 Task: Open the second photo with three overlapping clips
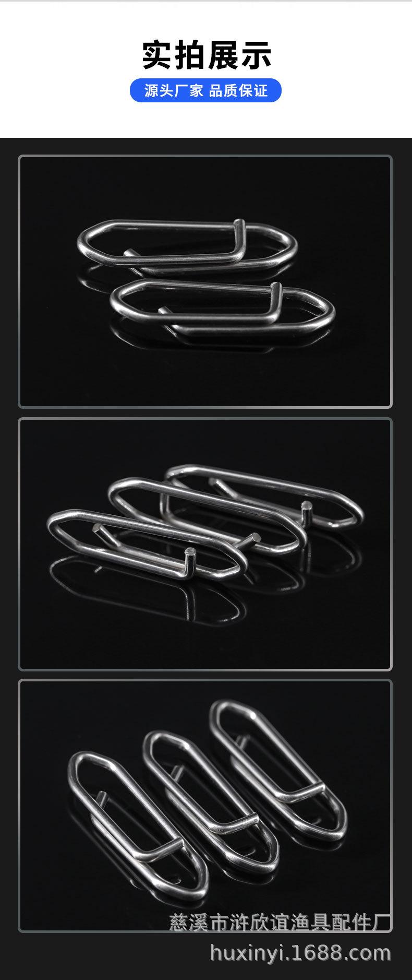pyautogui.click(x=205, y=544)
